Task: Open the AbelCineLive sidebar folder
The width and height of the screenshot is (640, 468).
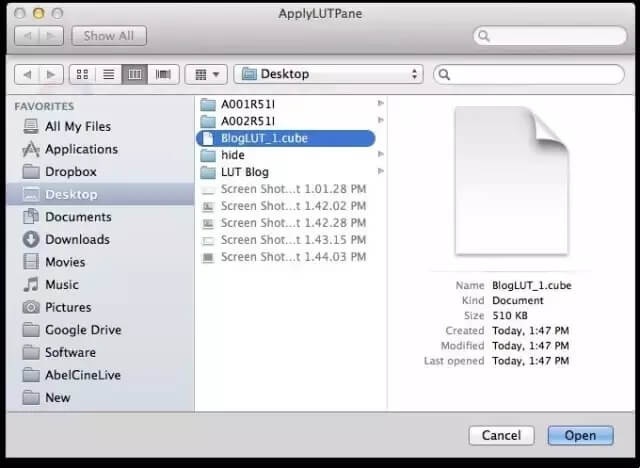Action: pos(84,375)
